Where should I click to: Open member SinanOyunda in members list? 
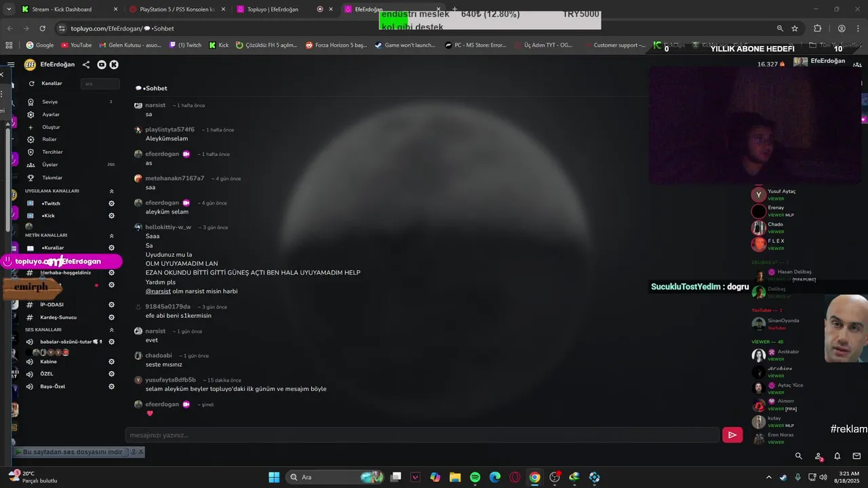tap(783, 321)
